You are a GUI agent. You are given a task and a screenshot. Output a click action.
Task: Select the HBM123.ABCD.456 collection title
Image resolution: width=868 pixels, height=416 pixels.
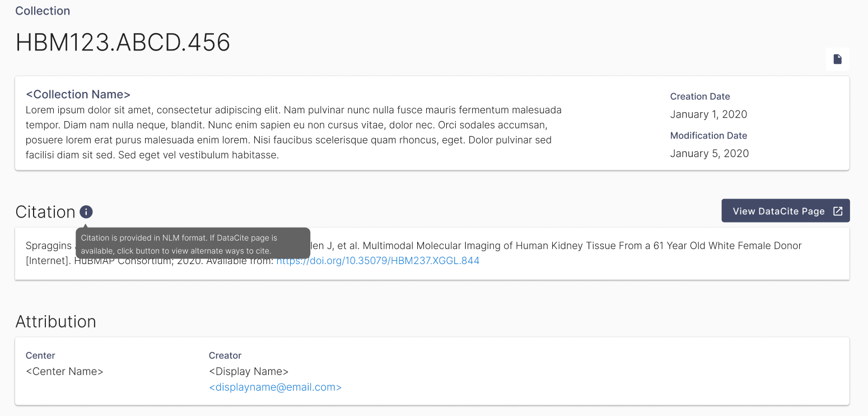pos(122,42)
